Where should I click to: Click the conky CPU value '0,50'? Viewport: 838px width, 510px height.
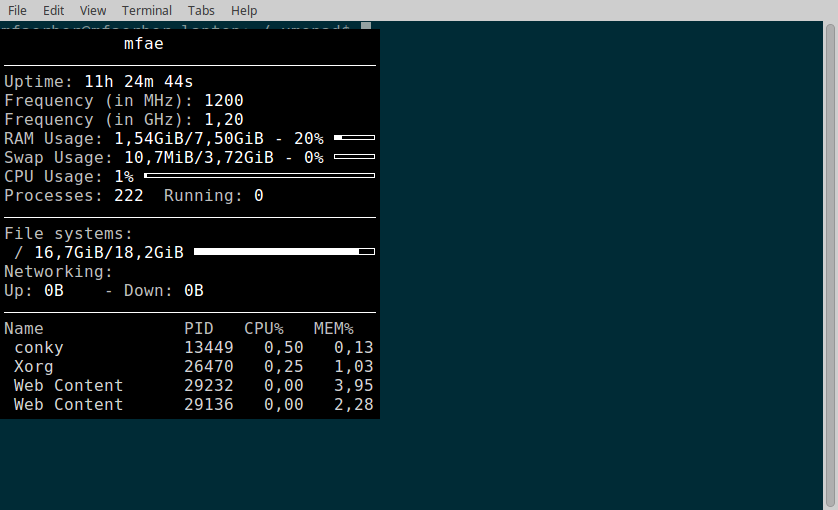tap(284, 347)
